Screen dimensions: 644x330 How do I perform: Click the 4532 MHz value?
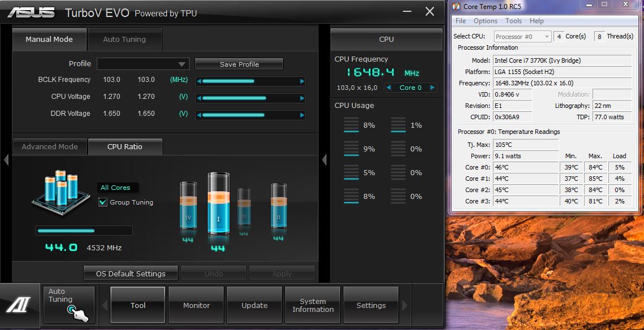click(x=104, y=248)
